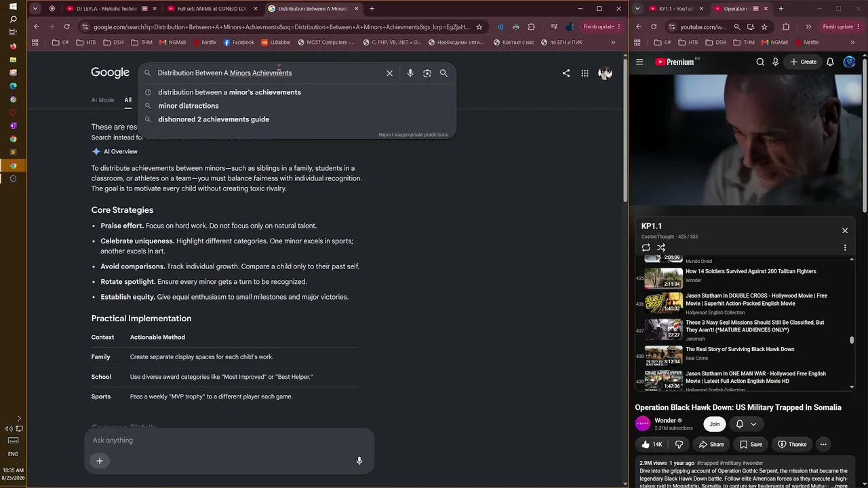
Task: Show hidden bookmarks in Google window
Action: coord(613,42)
